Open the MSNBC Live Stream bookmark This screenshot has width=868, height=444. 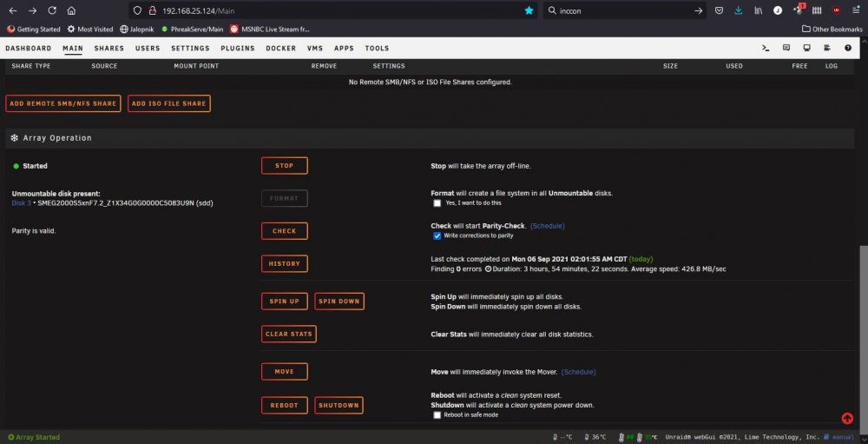click(270, 30)
